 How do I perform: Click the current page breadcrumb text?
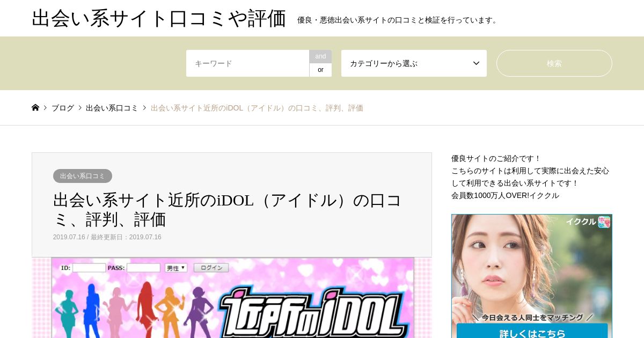point(257,108)
